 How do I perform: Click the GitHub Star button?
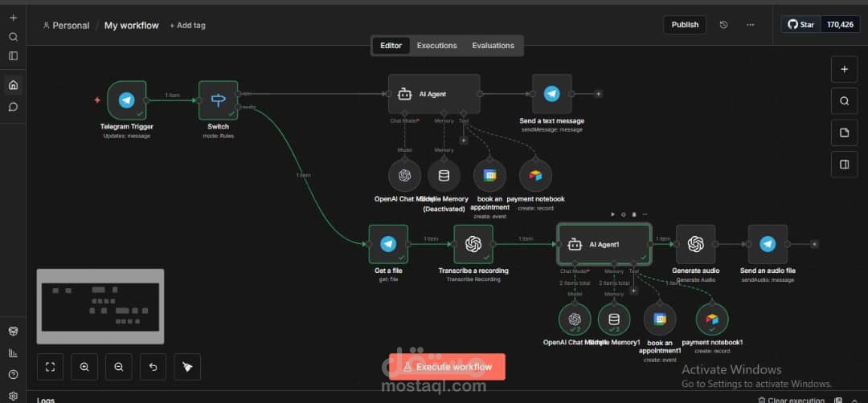pos(801,25)
